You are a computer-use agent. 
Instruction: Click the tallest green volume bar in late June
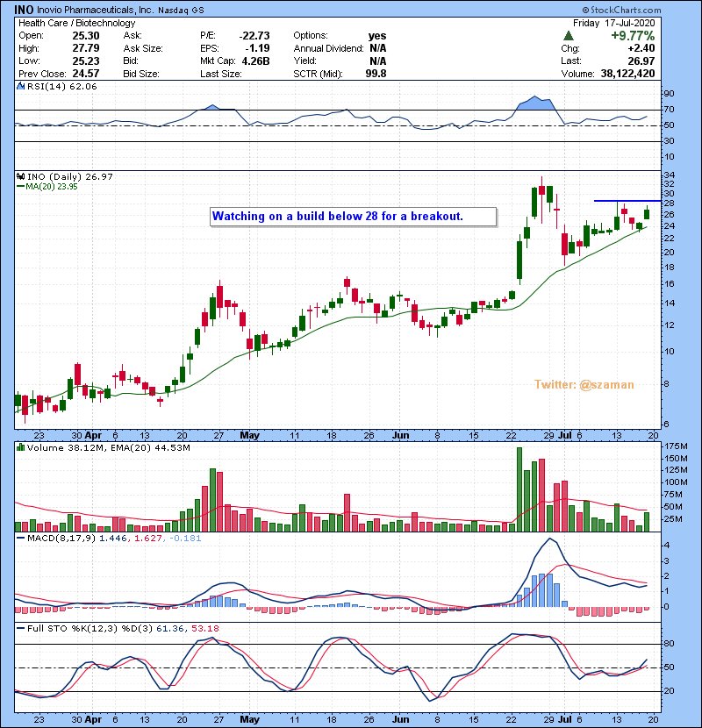(519, 489)
